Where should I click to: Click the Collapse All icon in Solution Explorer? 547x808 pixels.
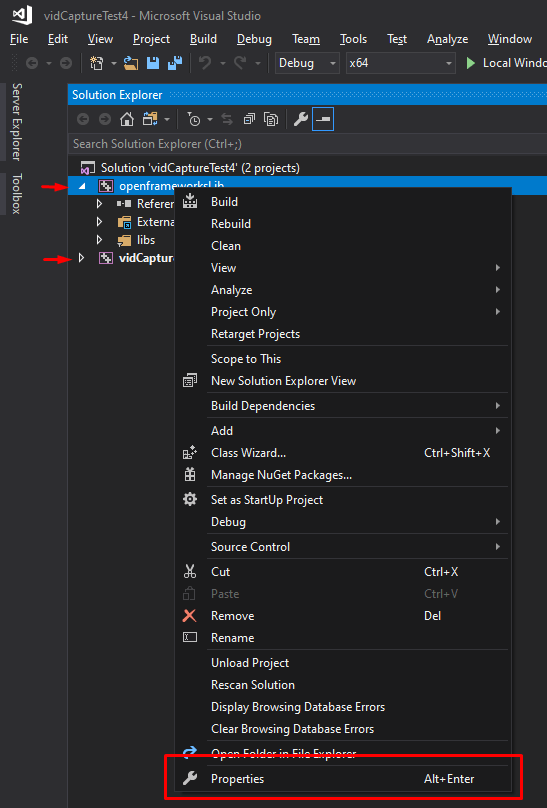coord(249,120)
